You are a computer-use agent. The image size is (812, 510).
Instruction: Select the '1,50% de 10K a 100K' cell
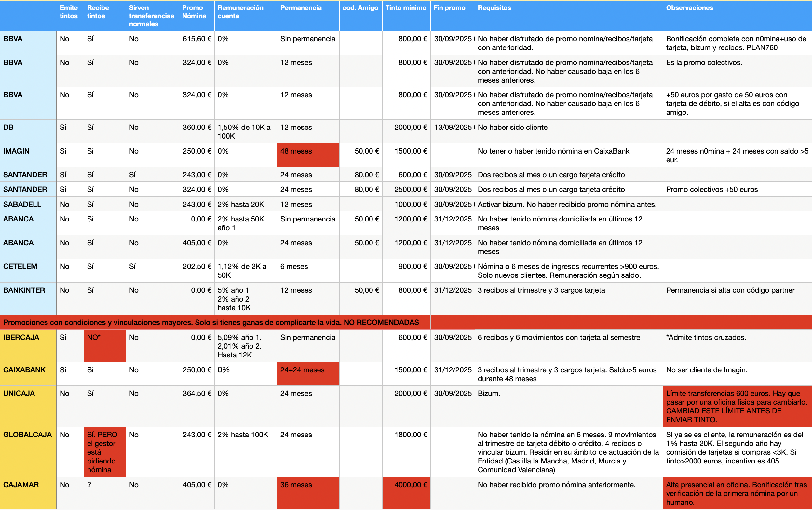pos(246,131)
